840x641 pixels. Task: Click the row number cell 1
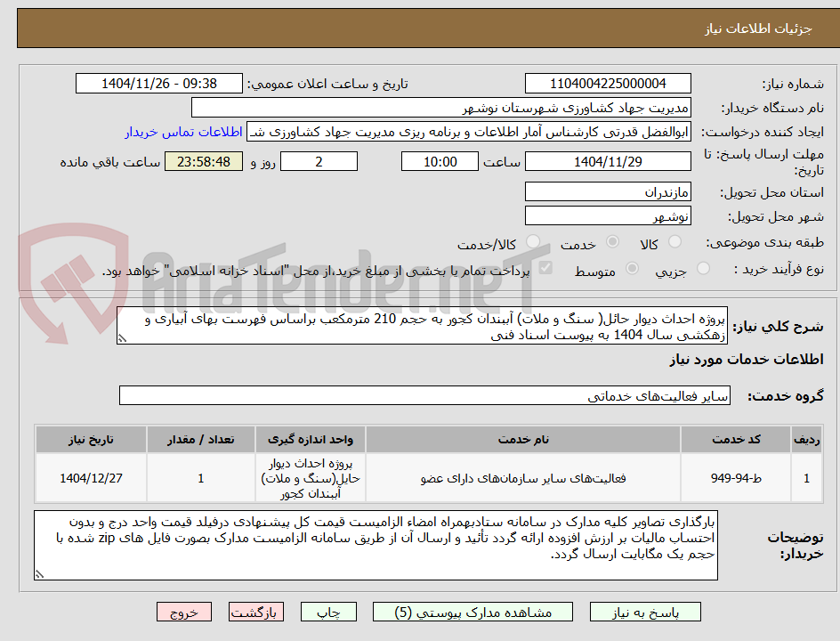[806, 478]
